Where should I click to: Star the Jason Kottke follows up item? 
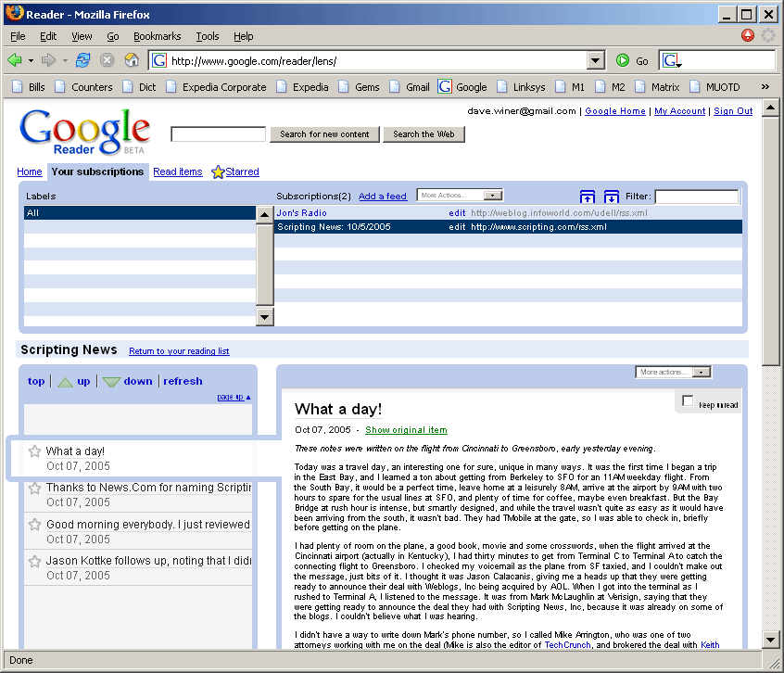35,561
